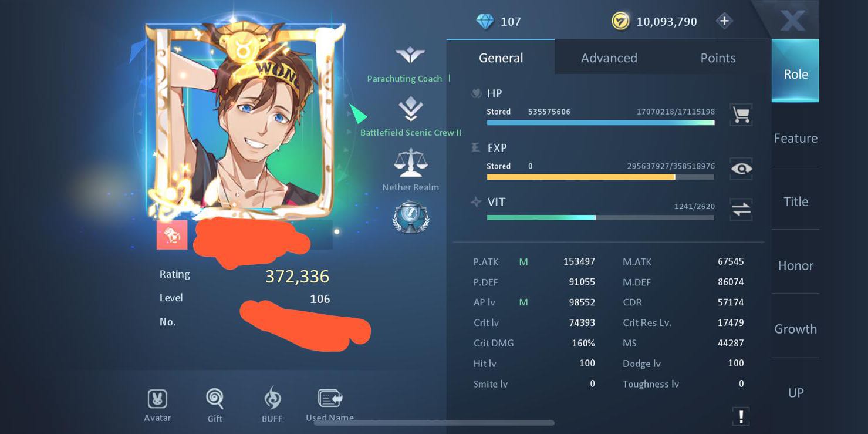Switch to the Points tab
Viewport: 868px width, 434px height.
click(718, 58)
